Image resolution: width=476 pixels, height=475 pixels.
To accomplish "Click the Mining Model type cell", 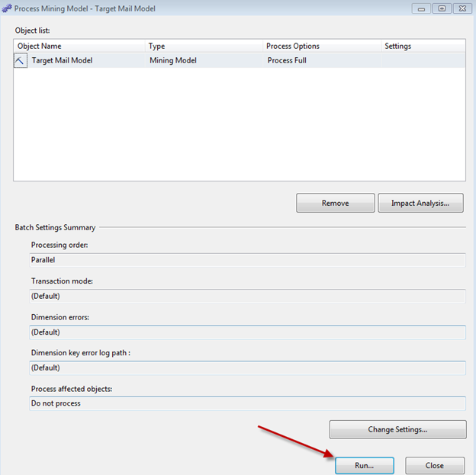I will pyautogui.click(x=174, y=60).
